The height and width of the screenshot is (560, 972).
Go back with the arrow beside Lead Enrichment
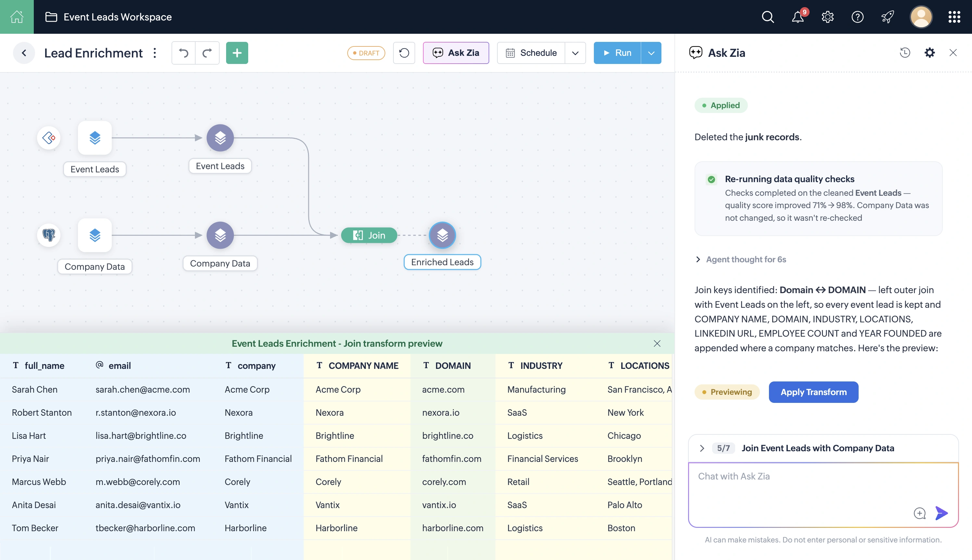click(24, 53)
